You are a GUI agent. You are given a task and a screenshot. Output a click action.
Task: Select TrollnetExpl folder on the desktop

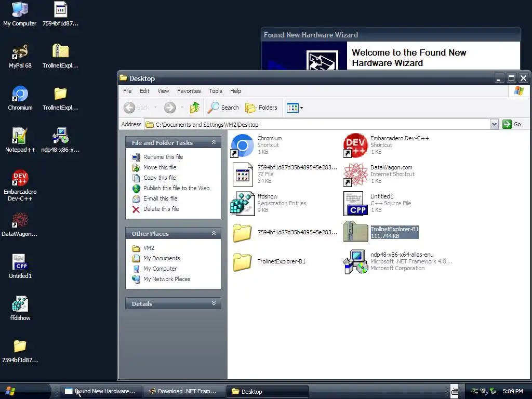coord(60,98)
